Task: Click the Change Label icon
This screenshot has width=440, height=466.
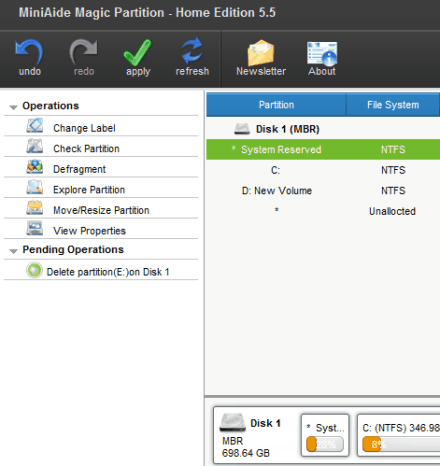Action: coord(35,126)
